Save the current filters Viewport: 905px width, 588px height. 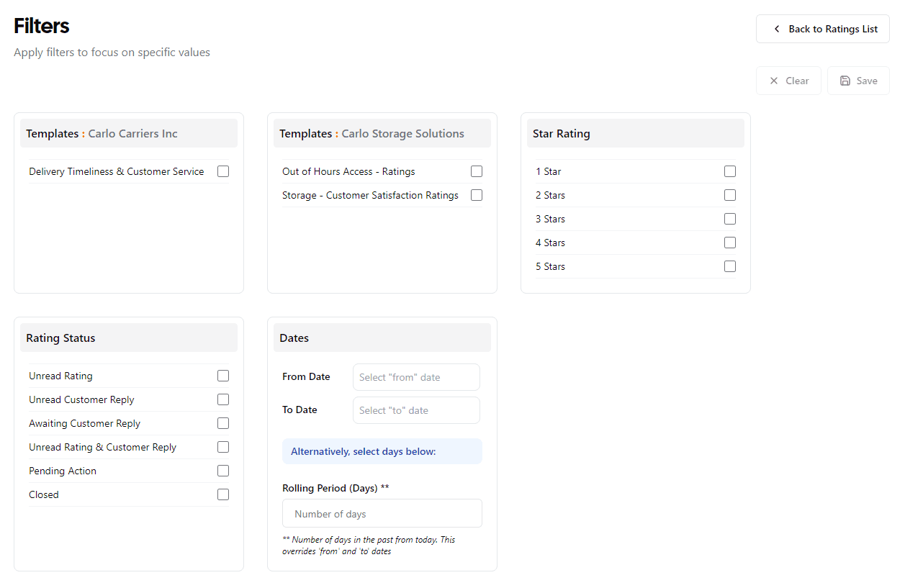click(x=858, y=81)
